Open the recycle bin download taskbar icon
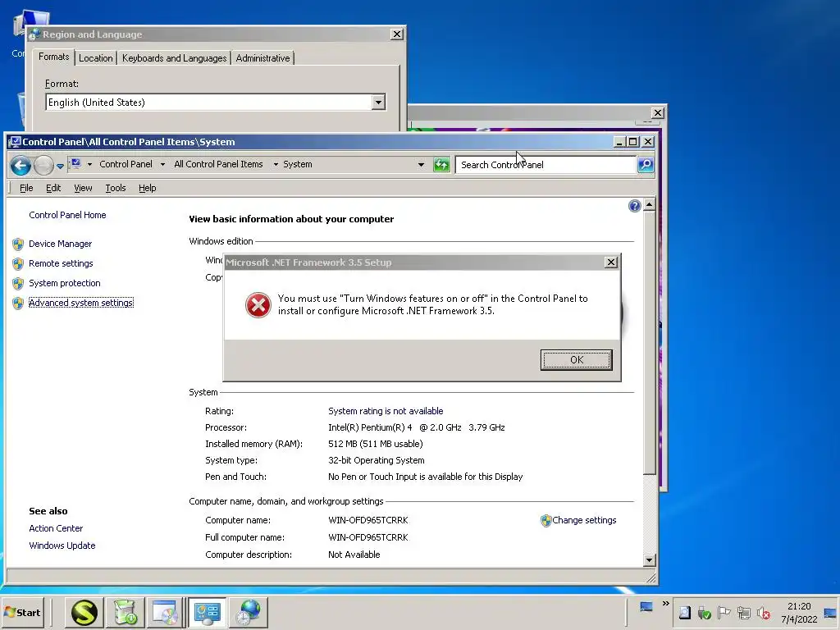Screen dimensions: 840x630 [126, 612]
